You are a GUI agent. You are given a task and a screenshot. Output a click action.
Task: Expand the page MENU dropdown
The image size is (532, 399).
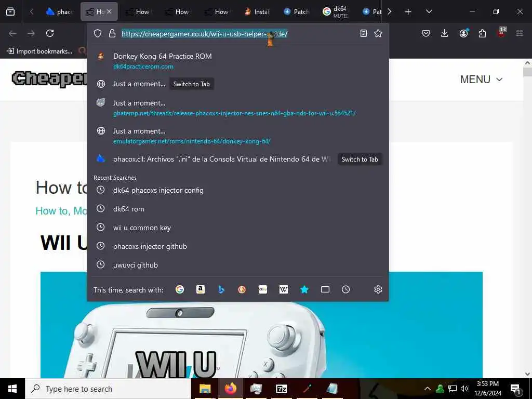click(x=481, y=79)
